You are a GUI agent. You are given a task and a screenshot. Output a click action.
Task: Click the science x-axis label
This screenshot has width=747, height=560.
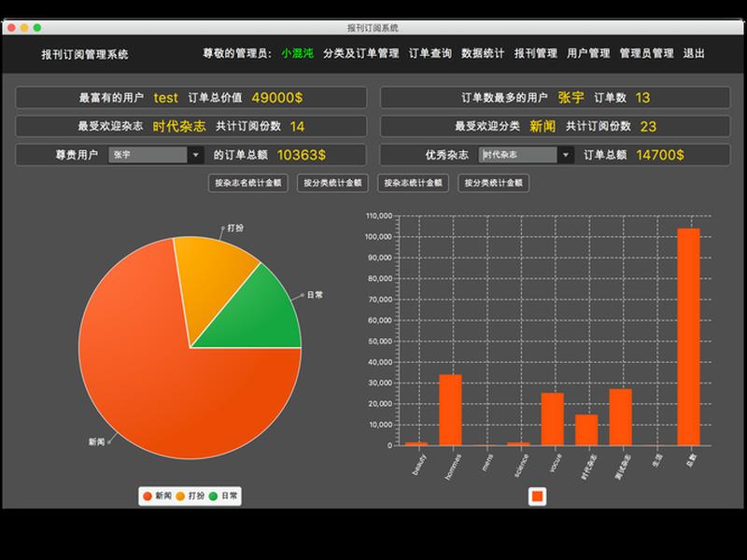point(521,466)
